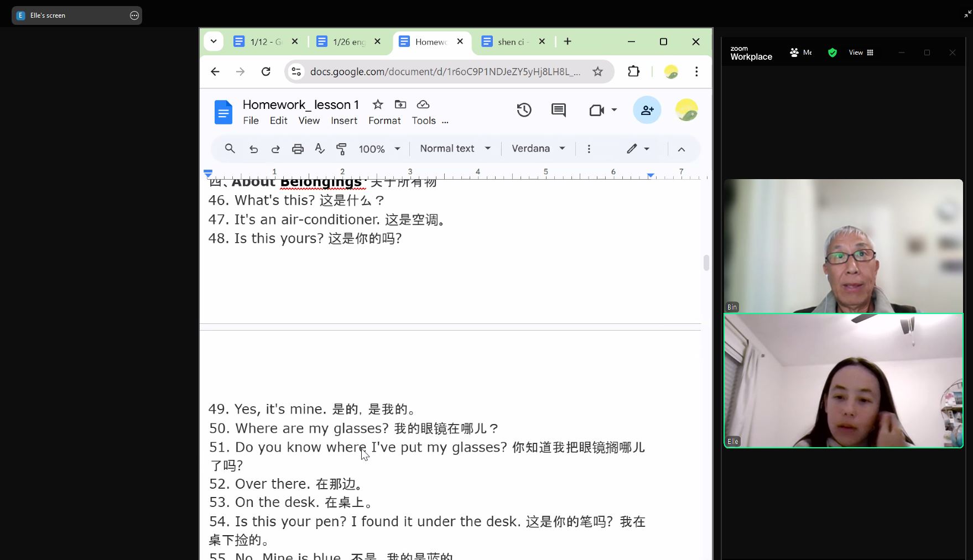This screenshot has height=560, width=973.
Task: Click Zoom encryption shield icon
Action: 832,53
